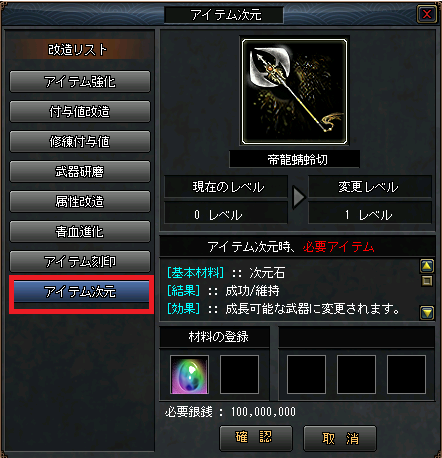Click the last empty slot on the right
442x458 pixels.
point(406,375)
